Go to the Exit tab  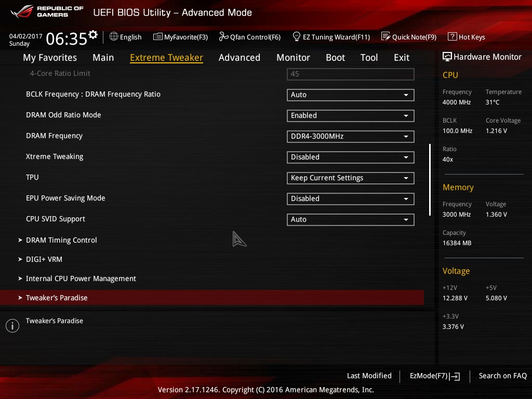pyautogui.click(x=402, y=58)
